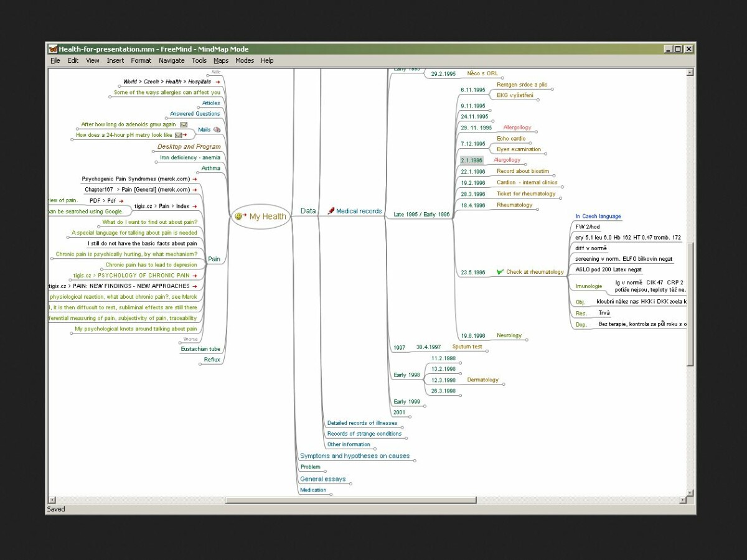
Task: Expand the fold circle on the Rheumatology node
Action: (537, 209)
